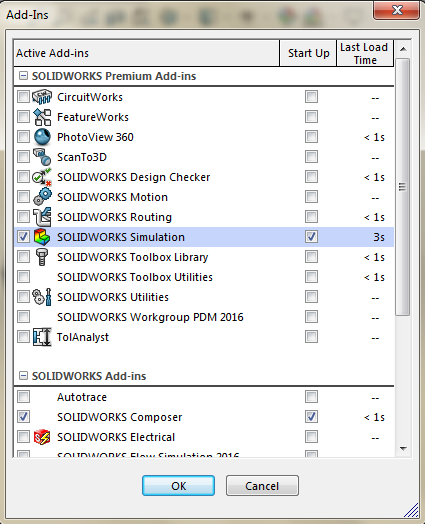
Task: Check Toolbox Utilities Start Up checkbox
Action: (x=311, y=277)
